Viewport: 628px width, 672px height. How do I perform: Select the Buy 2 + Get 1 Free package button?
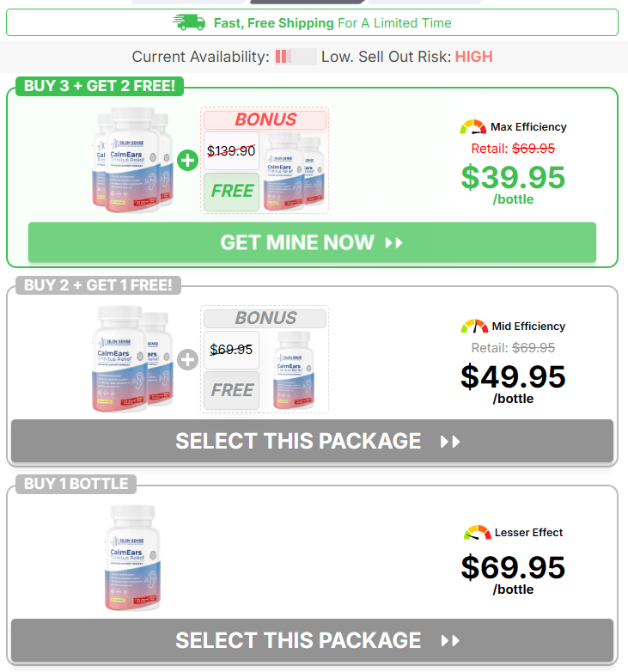coord(312,441)
